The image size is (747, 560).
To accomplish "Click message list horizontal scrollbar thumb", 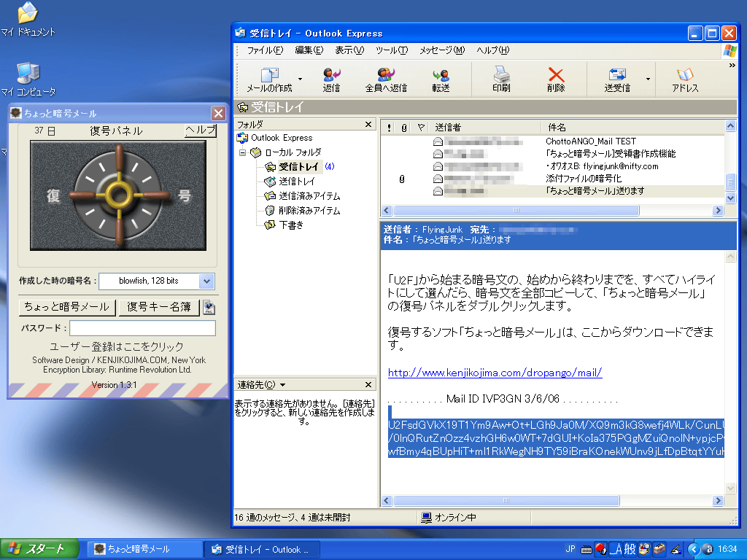I will tap(516, 211).
